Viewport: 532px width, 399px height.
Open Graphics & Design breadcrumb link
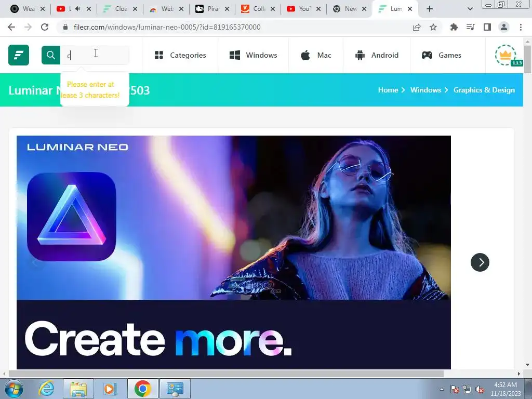(x=484, y=90)
